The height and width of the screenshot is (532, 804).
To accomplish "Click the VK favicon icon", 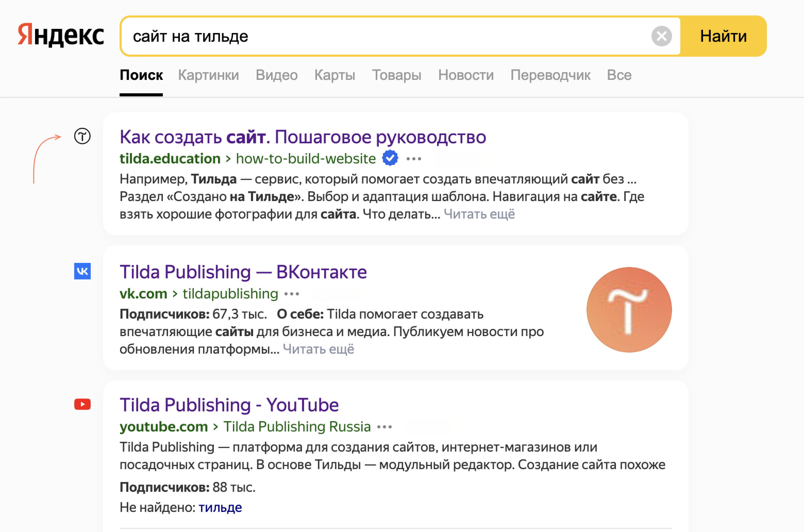I will (82, 271).
